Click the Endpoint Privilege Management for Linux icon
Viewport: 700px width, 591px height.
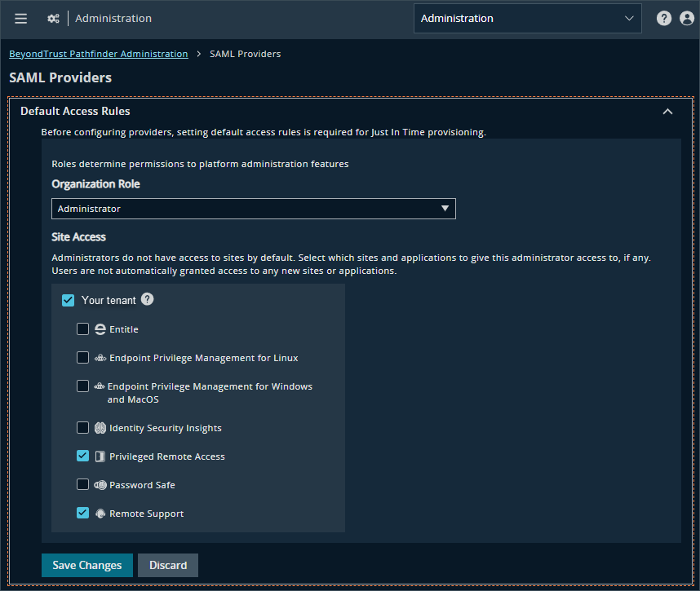coord(100,358)
